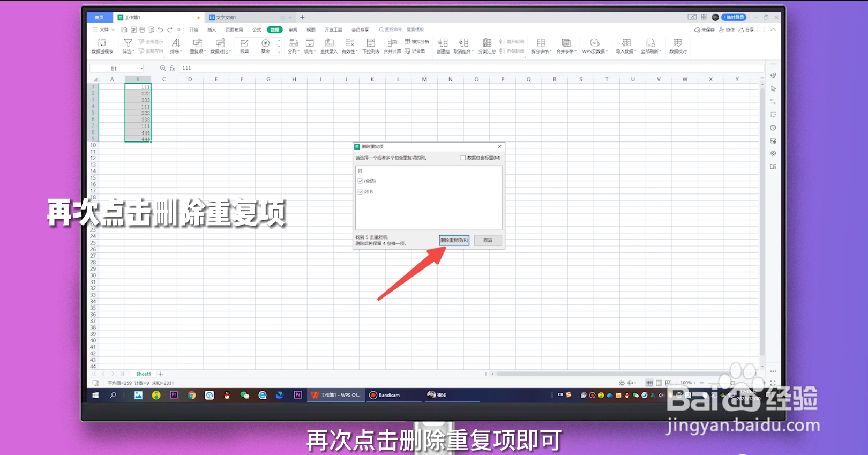This screenshot has width=868, height=455.
Task: Click the redo arrow in quick toolbar
Action: (170, 30)
